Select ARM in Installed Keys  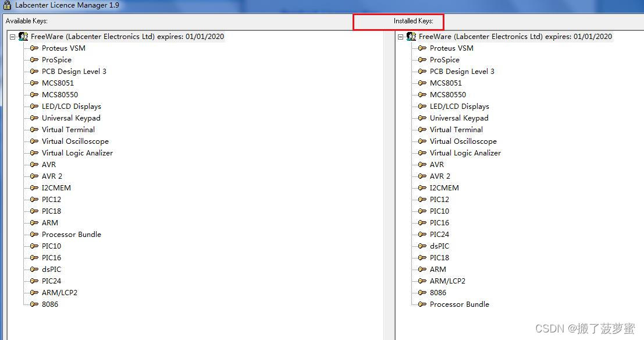click(438, 270)
